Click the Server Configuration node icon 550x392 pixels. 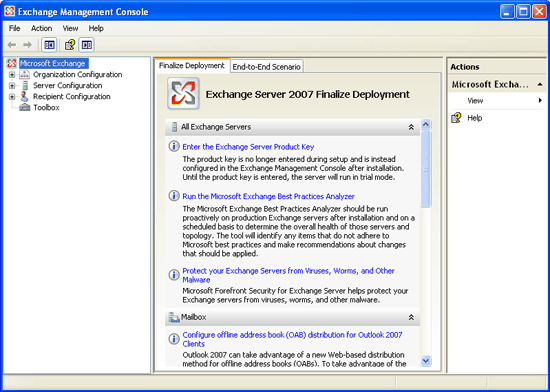(25, 85)
